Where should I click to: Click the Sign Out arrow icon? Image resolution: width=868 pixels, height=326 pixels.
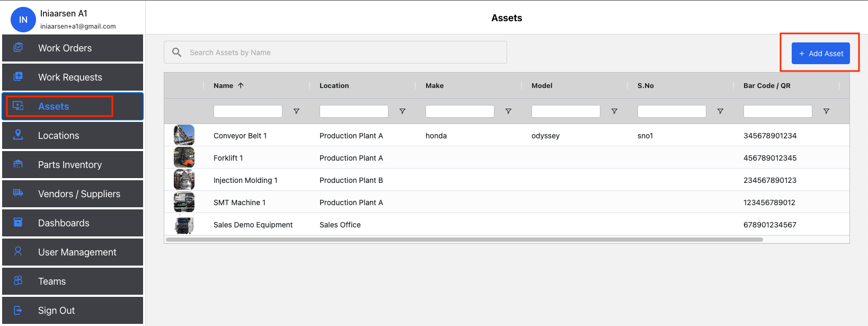tap(18, 310)
